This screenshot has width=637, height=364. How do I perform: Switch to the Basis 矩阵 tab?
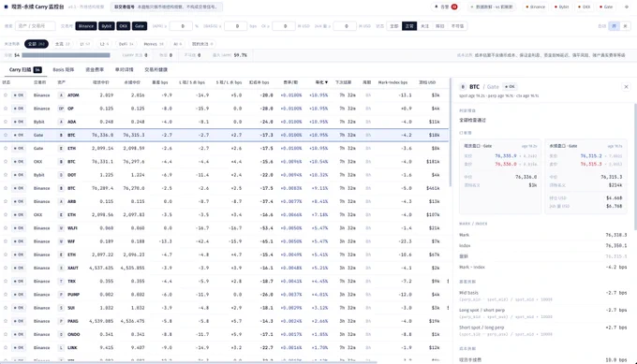click(x=64, y=70)
